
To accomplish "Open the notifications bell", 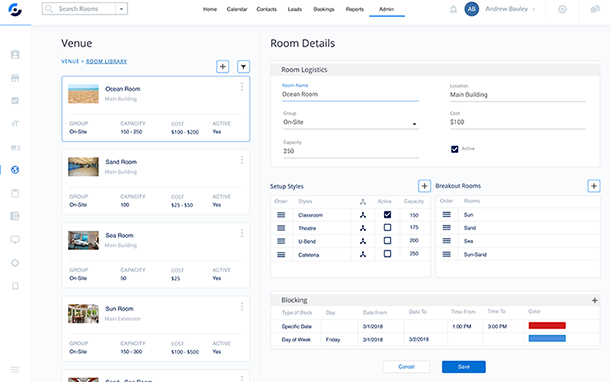I will (x=453, y=9).
